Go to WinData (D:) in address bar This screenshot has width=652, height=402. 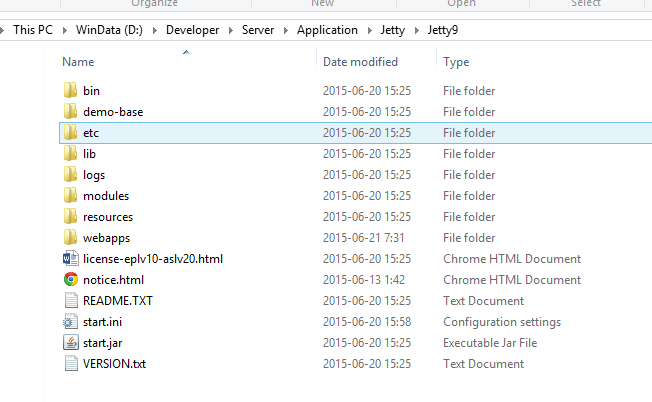click(x=109, y=30)
